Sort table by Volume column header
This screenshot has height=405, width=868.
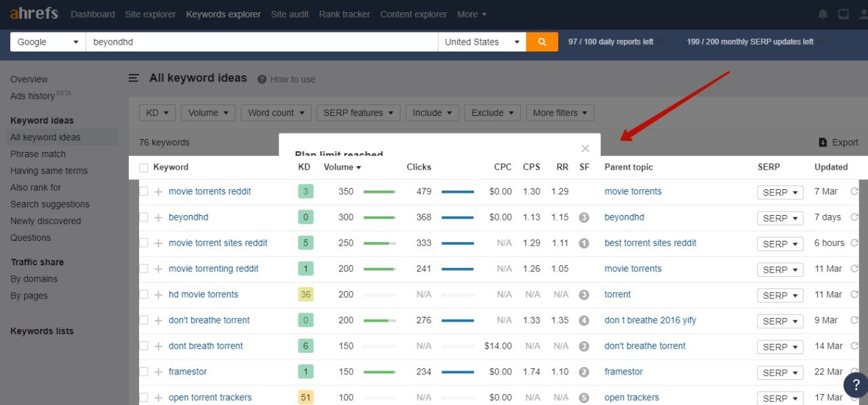342,167
